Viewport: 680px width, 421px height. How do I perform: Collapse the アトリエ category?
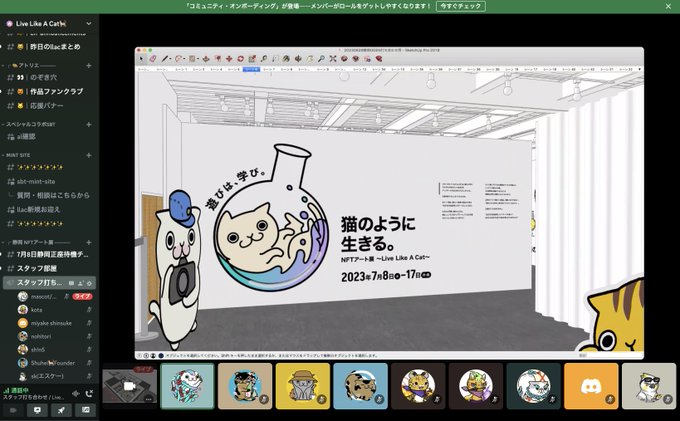coord(30,65)
